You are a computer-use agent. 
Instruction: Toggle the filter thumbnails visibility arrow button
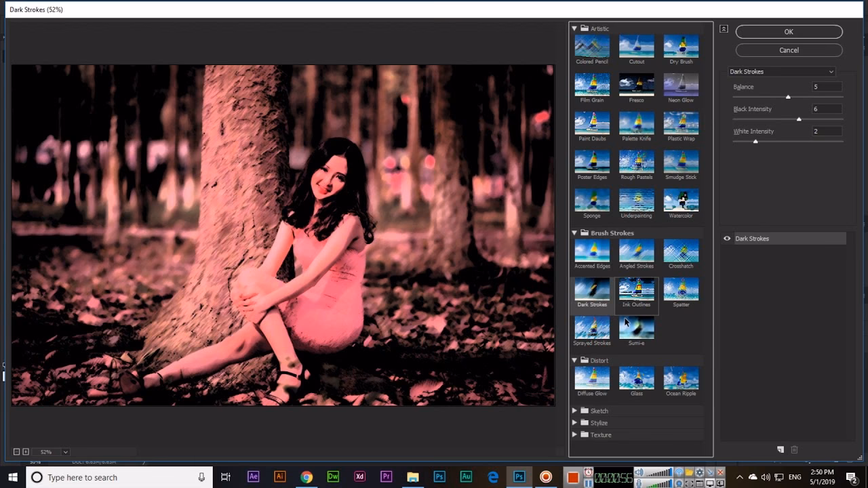click(x=723, y=28)
